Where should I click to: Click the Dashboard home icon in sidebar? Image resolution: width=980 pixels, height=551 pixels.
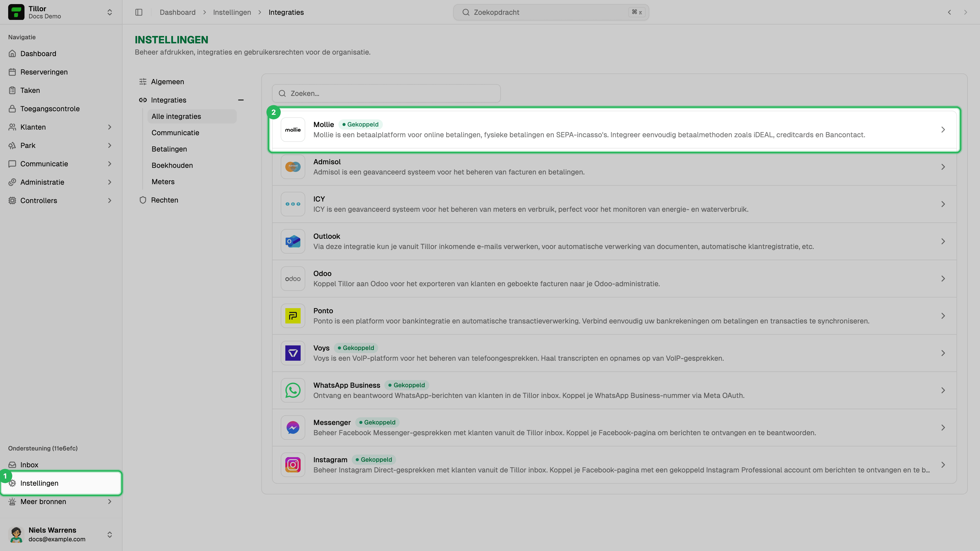coord(12,54)
